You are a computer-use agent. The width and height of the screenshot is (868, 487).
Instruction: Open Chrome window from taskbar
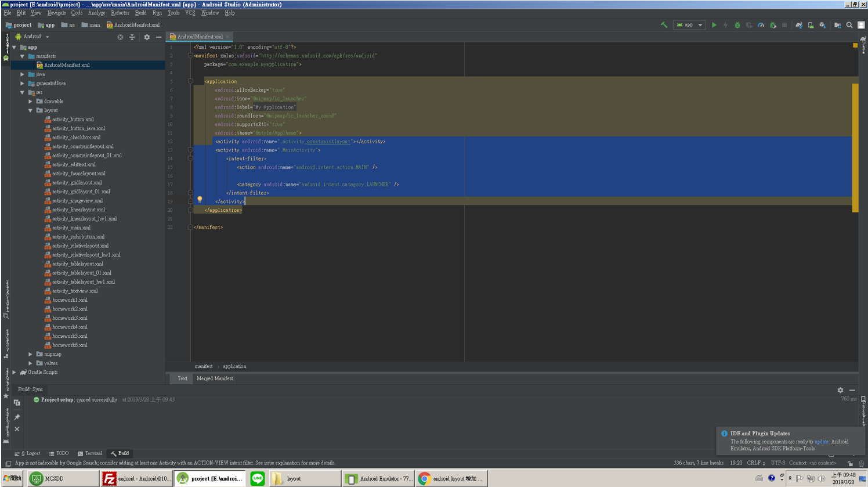tap(451, 479)
